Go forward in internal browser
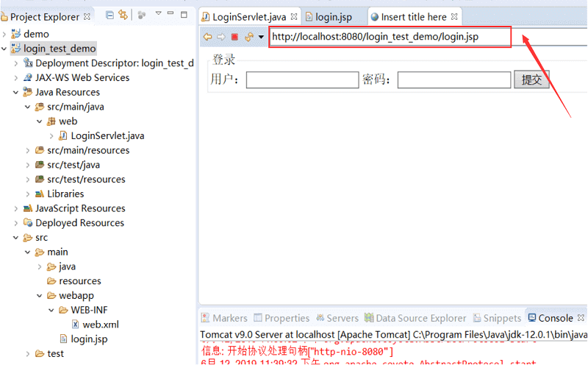The width and height of the screenshot is (588, 368). (221, 37)
